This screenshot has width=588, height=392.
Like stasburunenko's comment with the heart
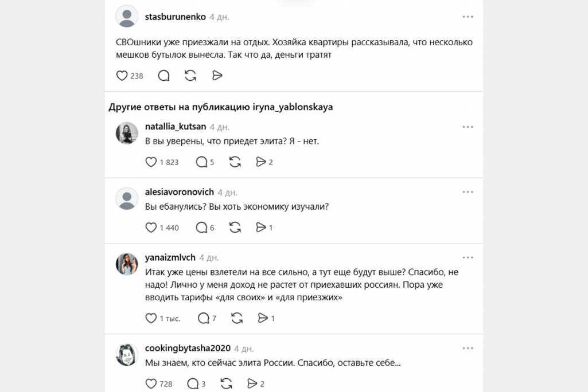(123, 75)
